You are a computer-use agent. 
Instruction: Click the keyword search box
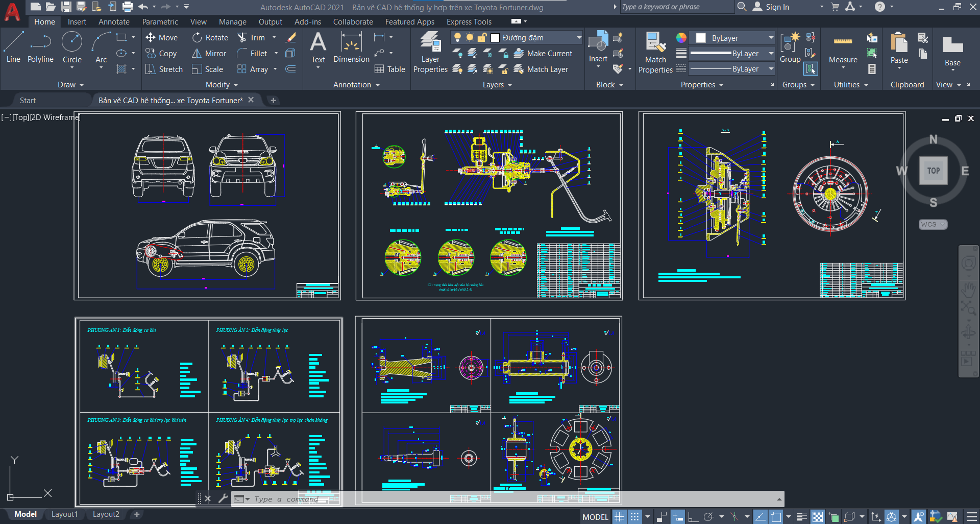pyautogui.click(x=676, y=7)
